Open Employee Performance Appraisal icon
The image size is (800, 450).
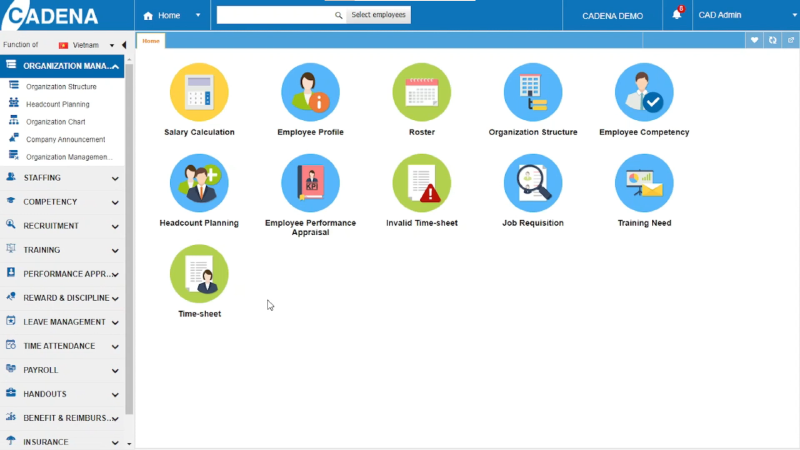click(x=310, y=183)
